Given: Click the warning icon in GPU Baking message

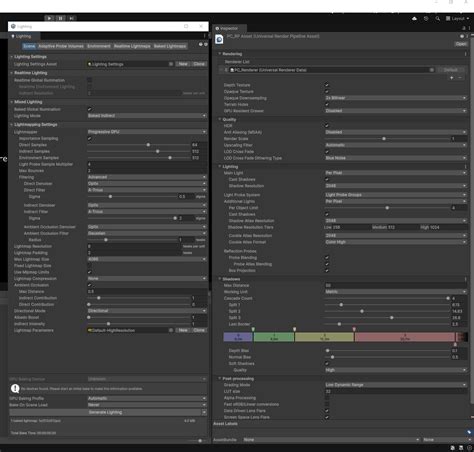Looking at the screenshot, I should click(x=15, y=388).
